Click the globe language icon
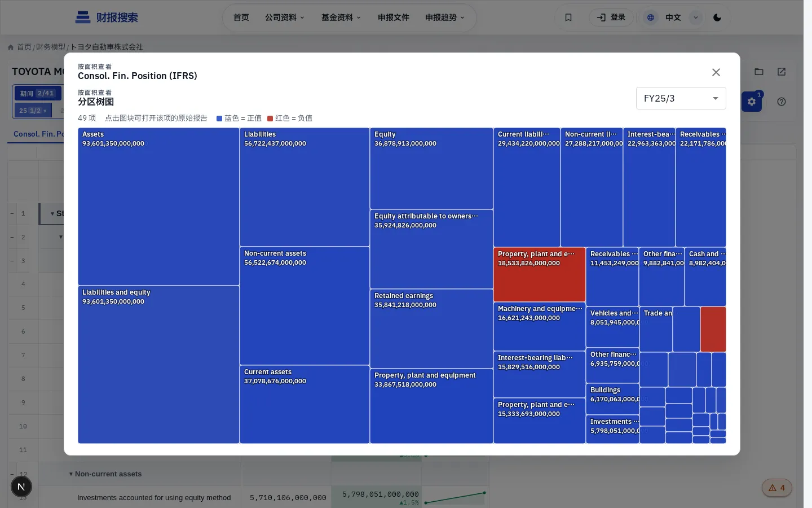812x508 pixels. click(651, 17)
